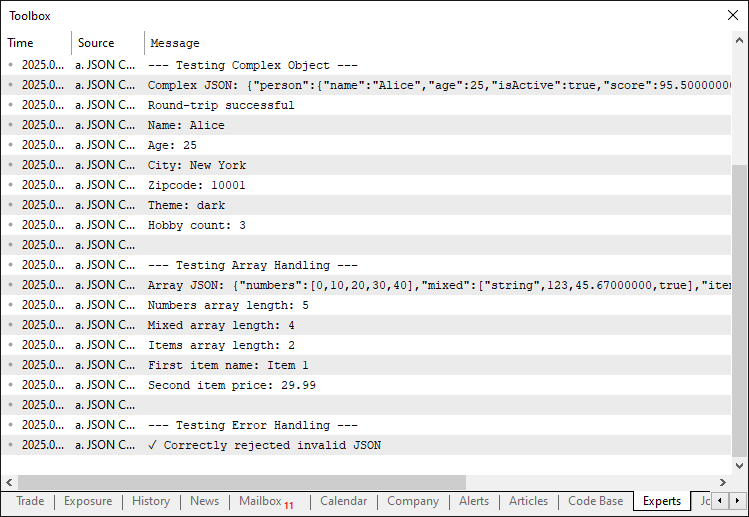Click the Mailbox unread count 11
Viewport: 749px width, 517px height.
[289, 505]
